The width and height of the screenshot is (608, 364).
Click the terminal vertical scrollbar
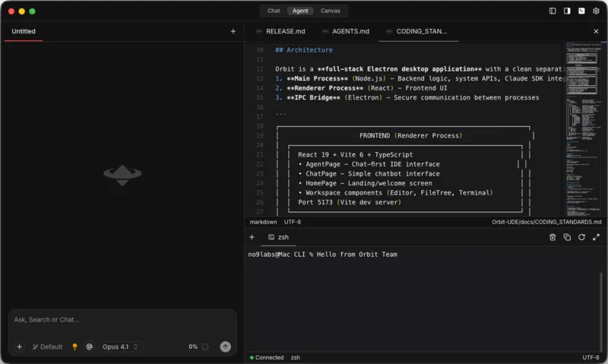(601, 312)
